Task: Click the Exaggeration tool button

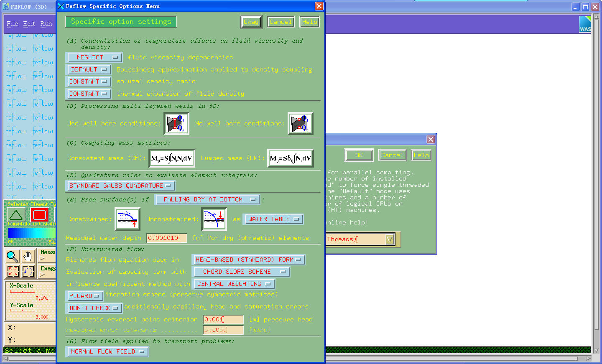Action: click(x=46, y=271)
